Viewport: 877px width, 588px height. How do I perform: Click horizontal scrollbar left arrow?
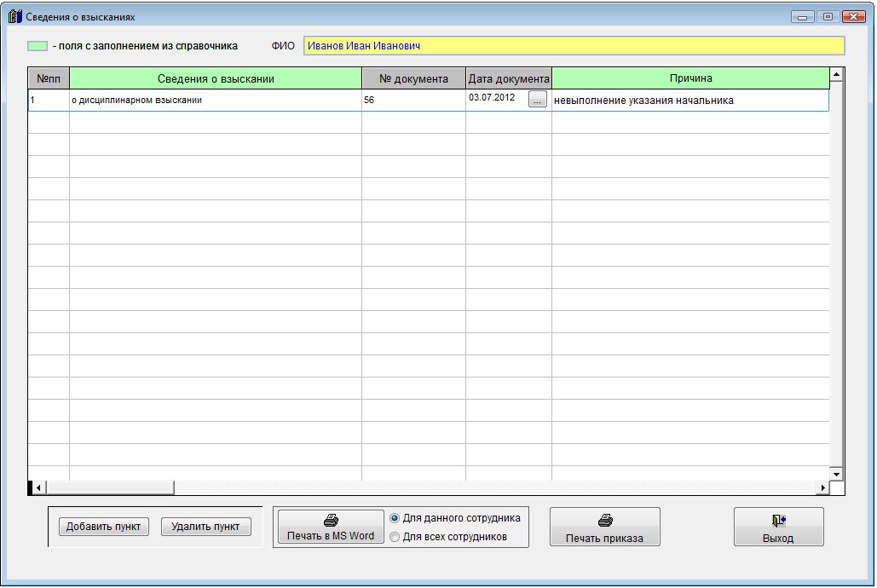[38, 487]
